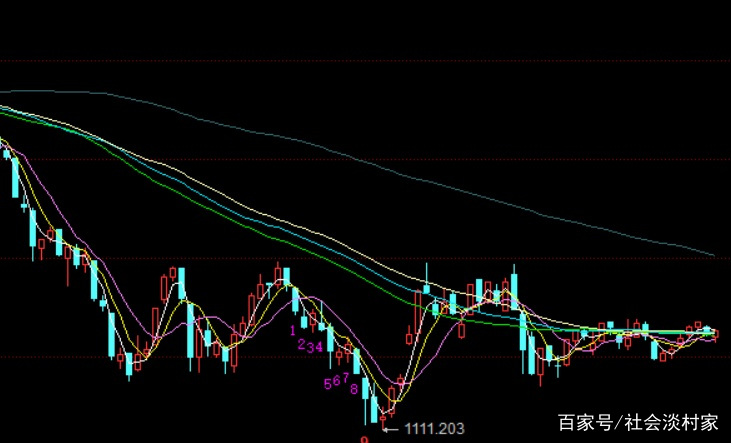Click the right end of the dark teal average line
The image size is (731, 443).
coord(714,255)
